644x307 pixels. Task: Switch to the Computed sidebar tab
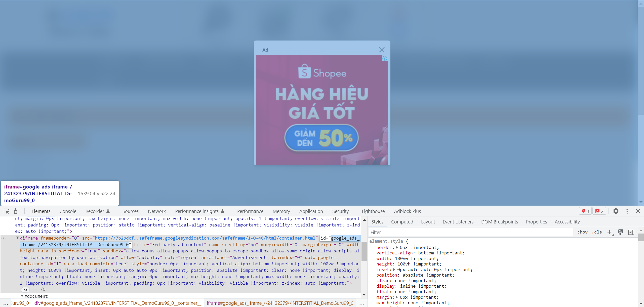[x=402, y=222]
